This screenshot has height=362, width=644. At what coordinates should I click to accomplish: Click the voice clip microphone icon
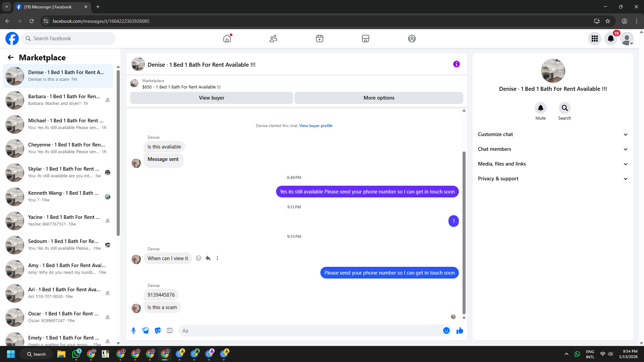[x=133, y=330]
